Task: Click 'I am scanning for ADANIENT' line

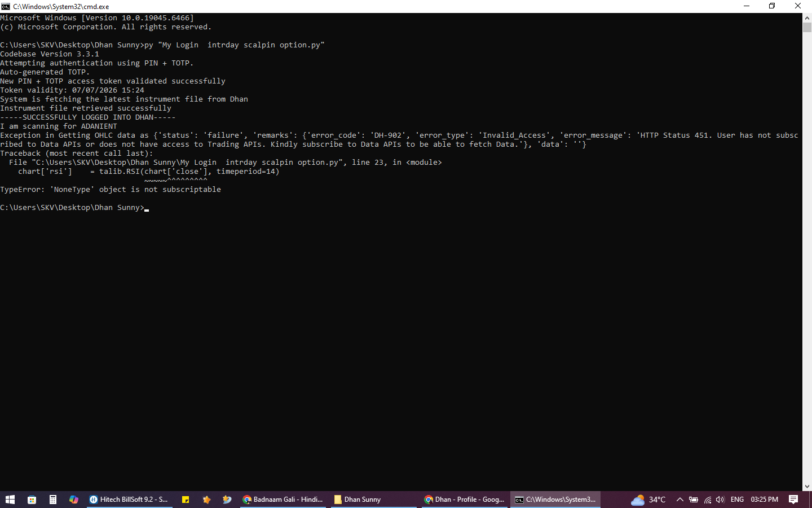Action: [59, 126]
